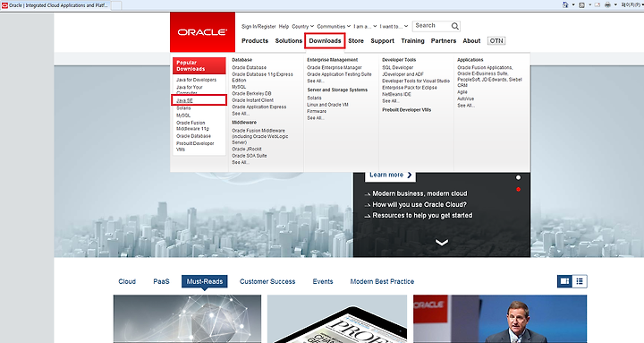Click the down chevron on the dark banner
Viewport: 644px width, 343px height.
[442, 243]
